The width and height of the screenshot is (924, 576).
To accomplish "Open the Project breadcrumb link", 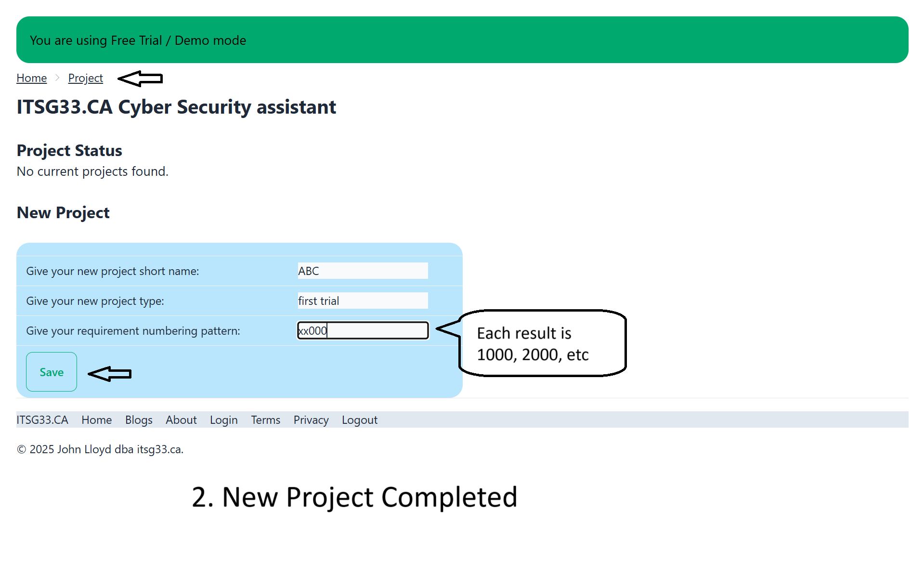I will point(86,78).
